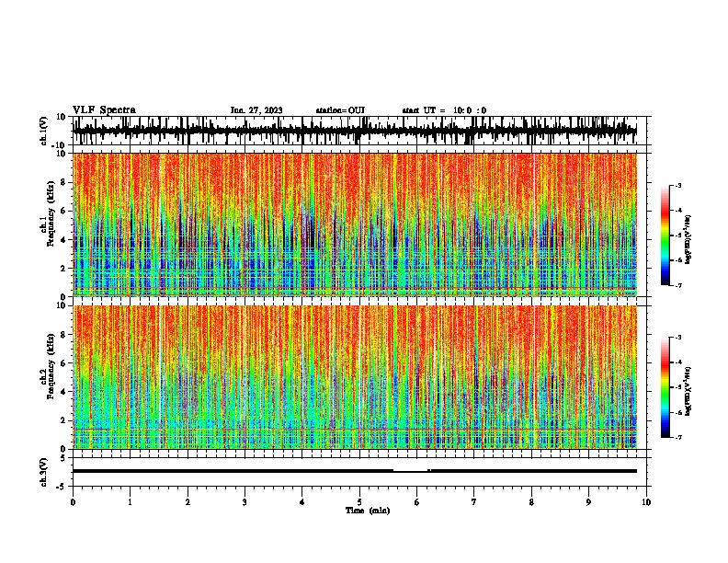Viewport: 728px width, 563px height.
Task: Click the "VLF Spectra" plot title
Action: pos(104,110)
